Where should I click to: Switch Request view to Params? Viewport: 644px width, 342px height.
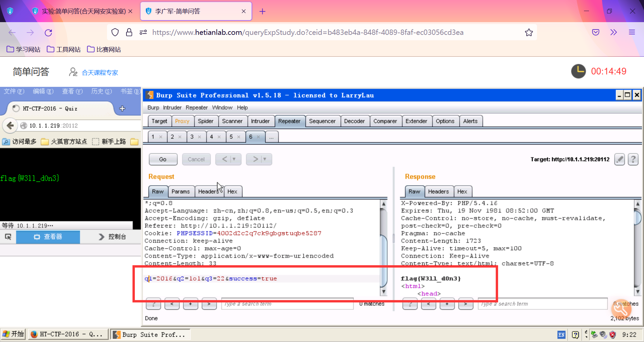[181, 191]
